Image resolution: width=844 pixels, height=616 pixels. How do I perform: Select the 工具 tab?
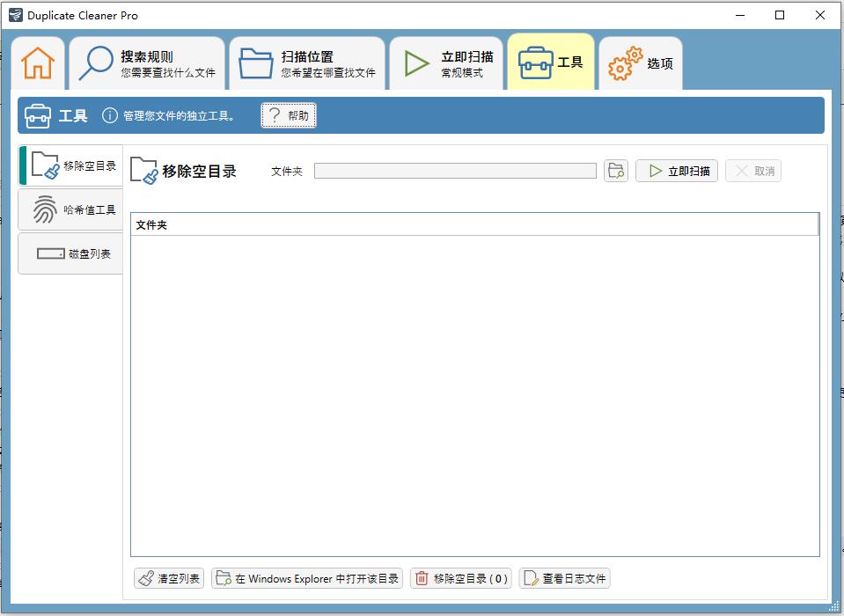pos(550,62)
